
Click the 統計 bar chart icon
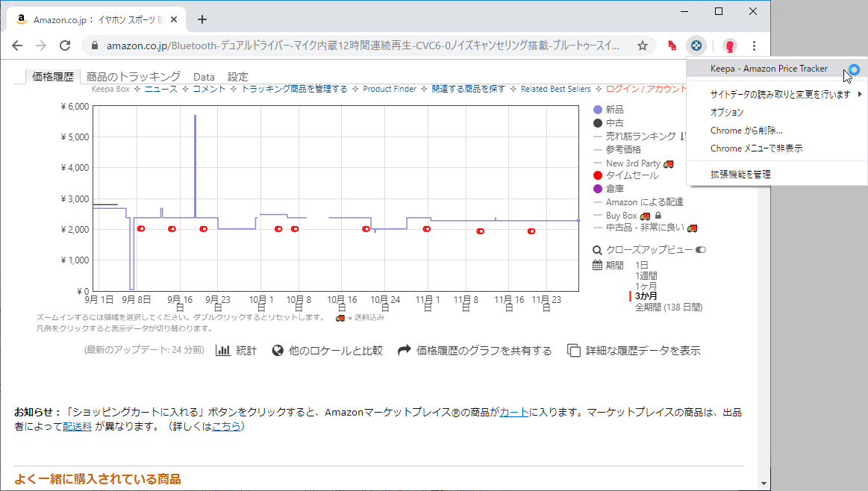pyautogui.click(x=222, y=351)
